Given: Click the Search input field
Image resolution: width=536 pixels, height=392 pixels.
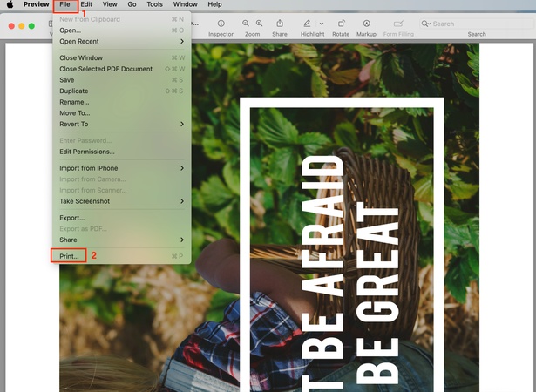Looking at the screenshot, I should tap(476, 24).
